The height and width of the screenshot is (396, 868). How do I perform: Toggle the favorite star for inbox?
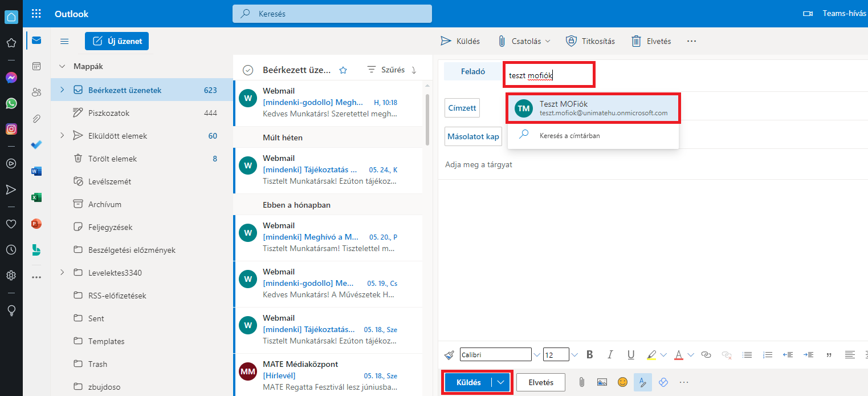(343, 70)
